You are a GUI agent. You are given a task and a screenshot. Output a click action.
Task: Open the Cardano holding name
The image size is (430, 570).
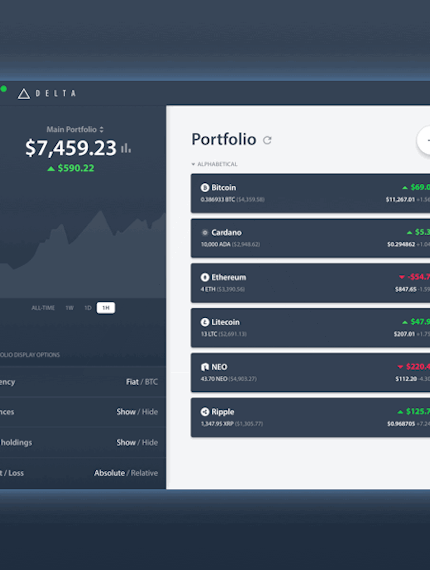pos(226,232)
